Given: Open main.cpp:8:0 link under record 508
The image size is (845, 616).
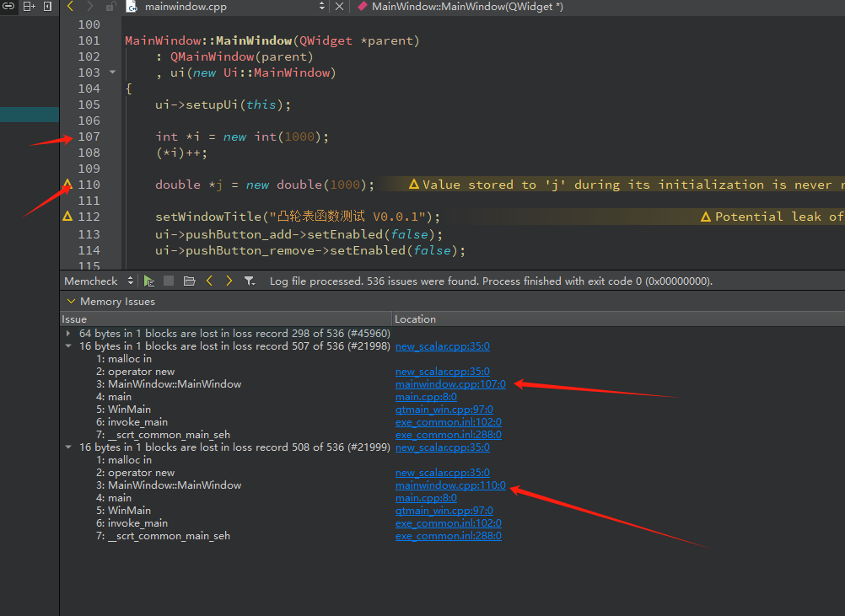Looking at the screenshot, I should (426, 498).
